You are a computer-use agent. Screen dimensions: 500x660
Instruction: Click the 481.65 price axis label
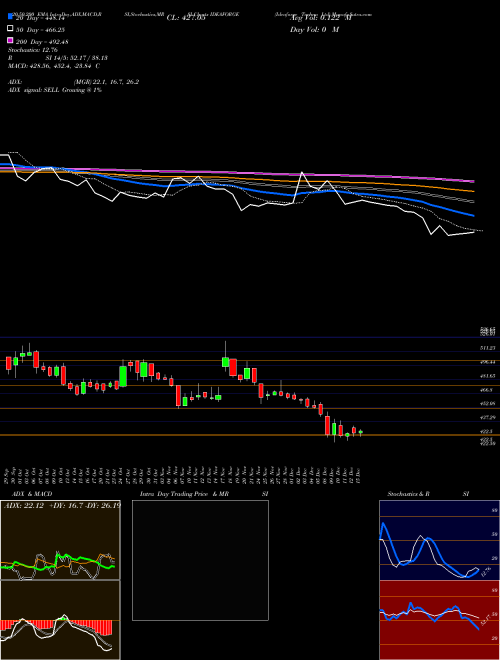pos(487,376)
